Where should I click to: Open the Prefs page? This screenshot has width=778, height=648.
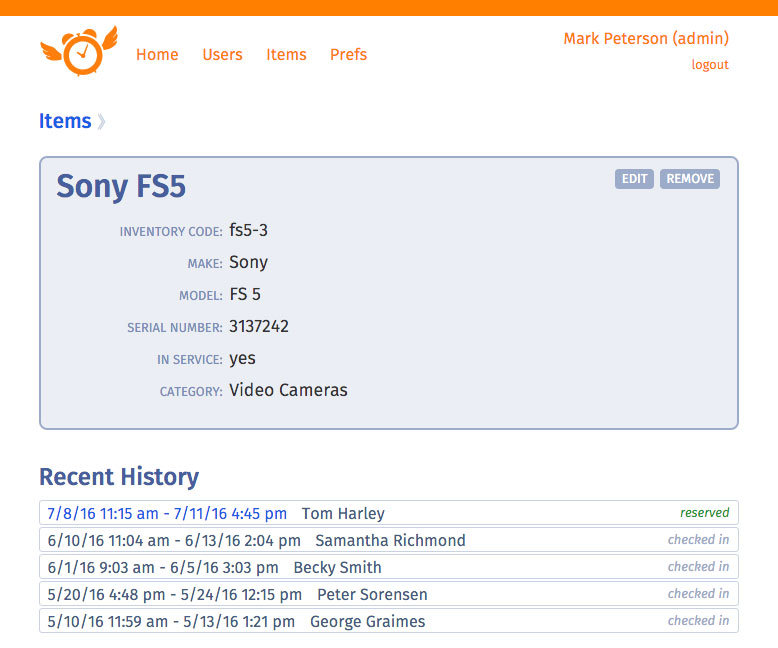pyautogui.click(x=348, y=55)
